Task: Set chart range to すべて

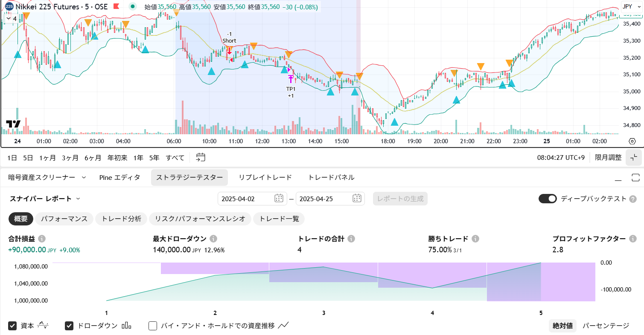Action: point(175,158)
